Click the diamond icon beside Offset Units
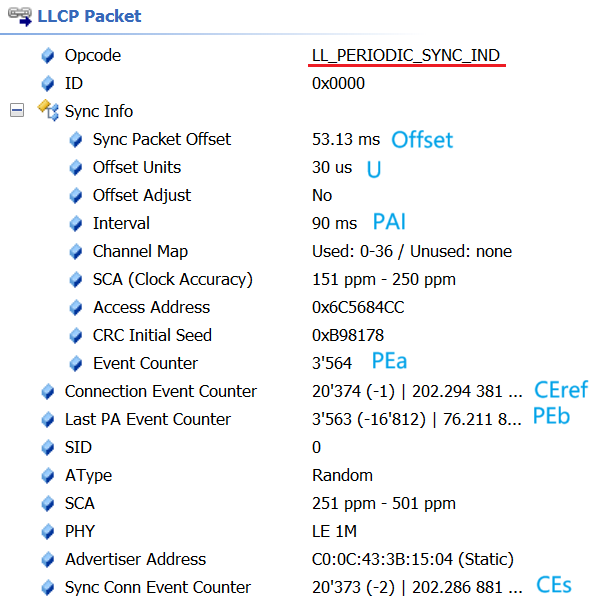This screenshot has height=597, width=606. pyautogui.click(x=76, y=168)
